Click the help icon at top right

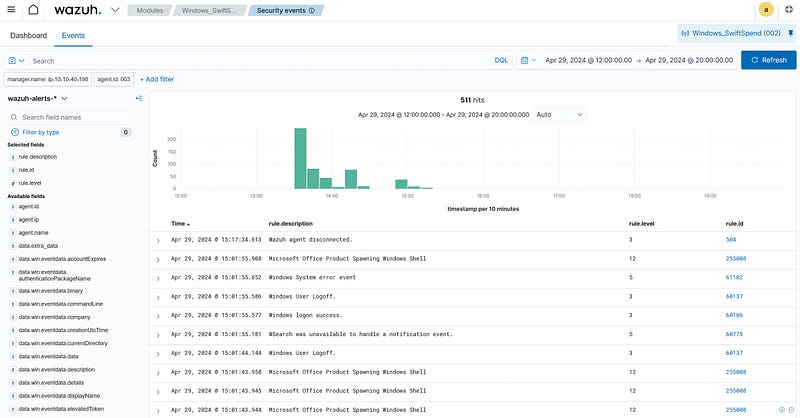click(788, 10)
